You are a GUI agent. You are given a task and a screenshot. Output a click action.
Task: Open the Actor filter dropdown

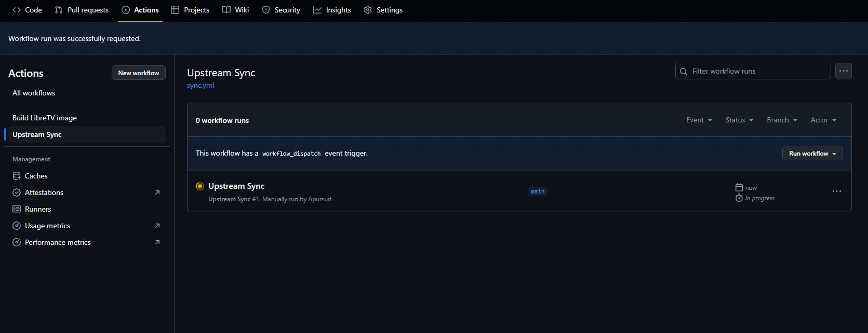tap(823, 120)
